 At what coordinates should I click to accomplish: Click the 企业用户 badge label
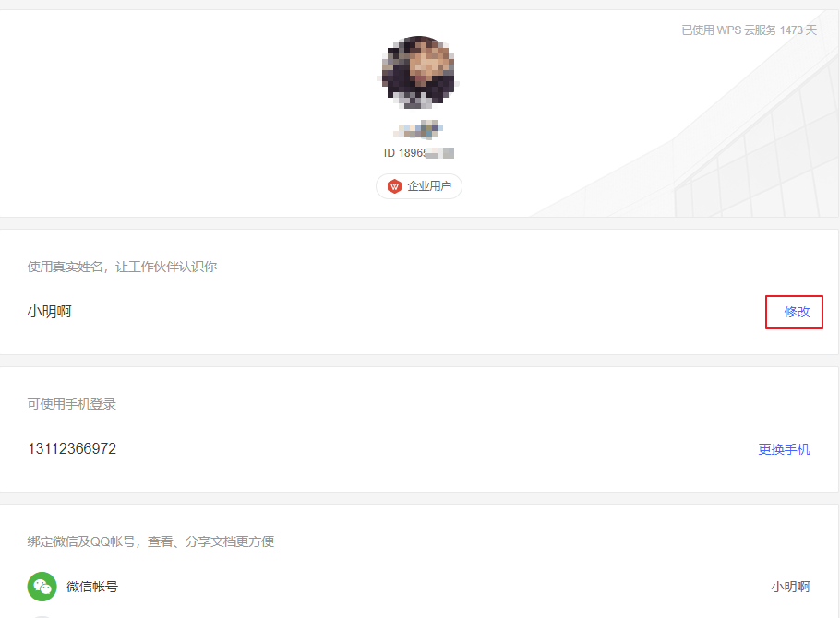coord(429,186)
